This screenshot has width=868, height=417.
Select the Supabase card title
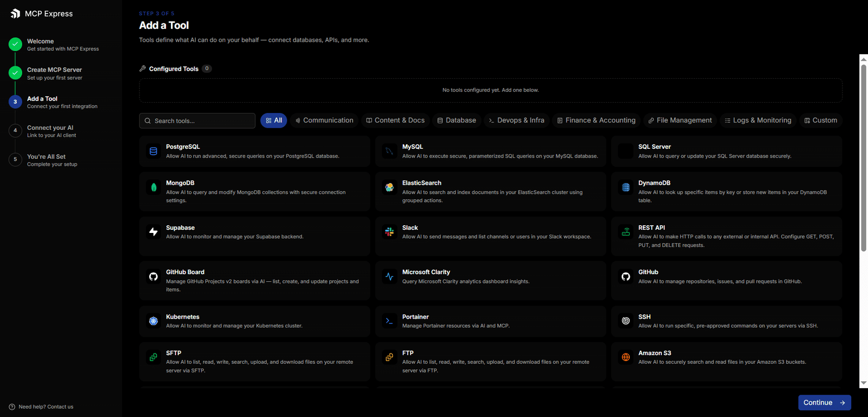(x=180, y=228)
